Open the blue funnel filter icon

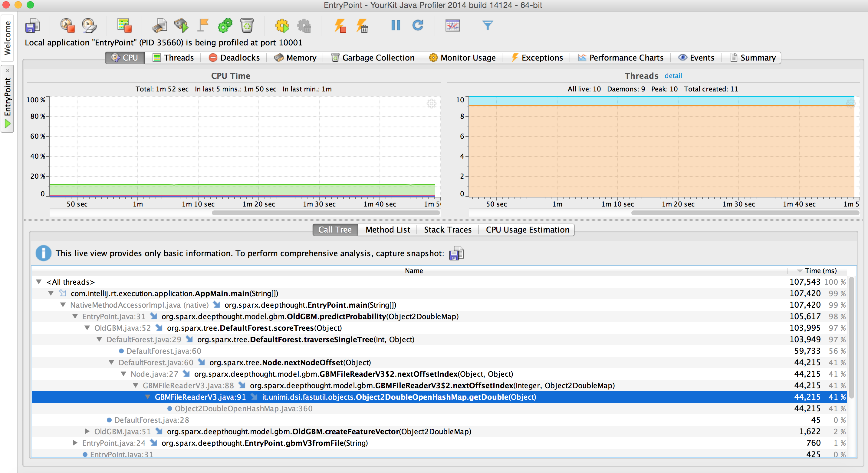pyautogui.click(x=487, y=25)
